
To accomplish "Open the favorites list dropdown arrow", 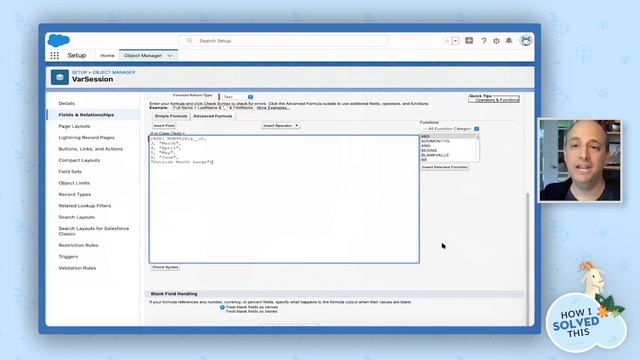I will [456, 41].
